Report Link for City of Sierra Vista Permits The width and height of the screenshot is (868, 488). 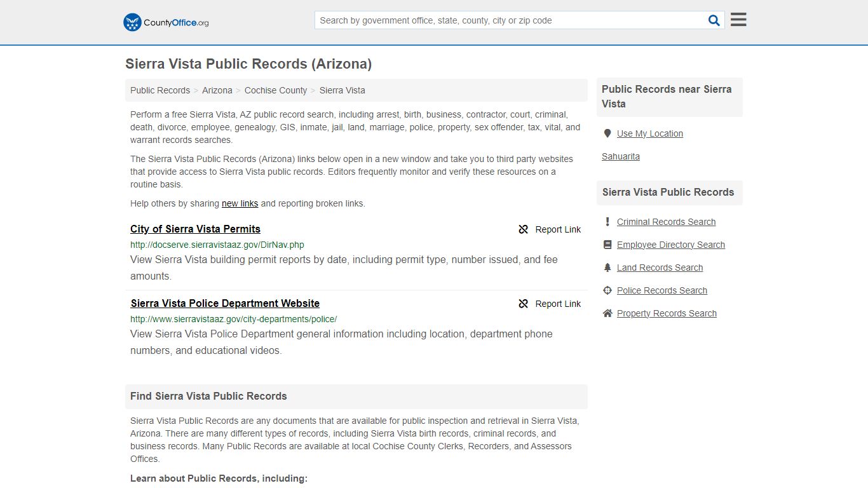(x=558, y=229)
